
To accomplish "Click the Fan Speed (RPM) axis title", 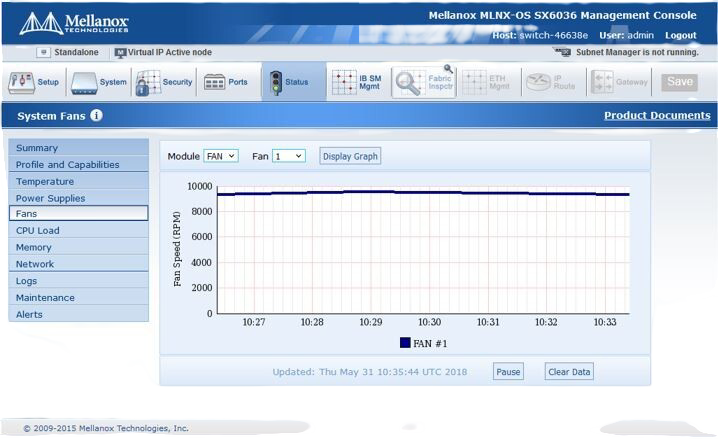I will coord(177,249).
